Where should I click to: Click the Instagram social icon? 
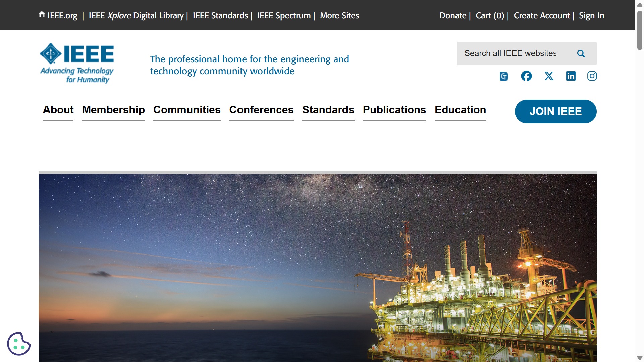click(x=592, y=76)
